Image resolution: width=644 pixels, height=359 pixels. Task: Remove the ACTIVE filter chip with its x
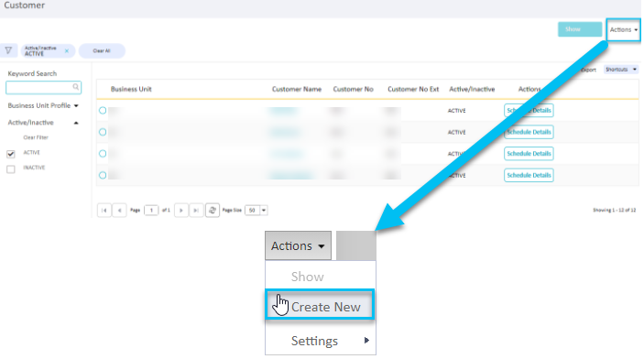(x=67, y=51)
